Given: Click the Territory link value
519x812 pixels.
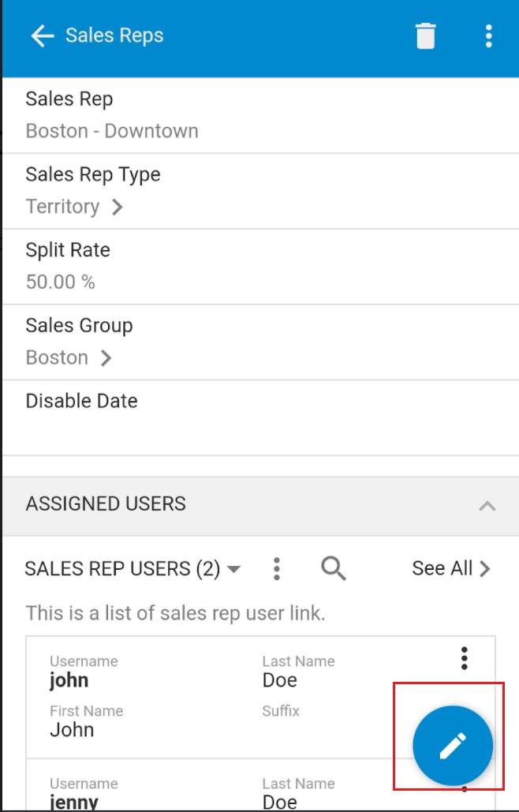Looking at the screenshot, I should (x=62, y=207).
